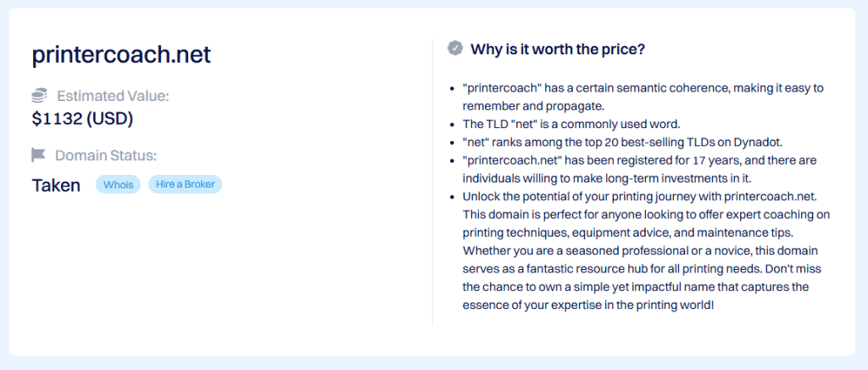Click the Estimated Value label

coord(113,96)
